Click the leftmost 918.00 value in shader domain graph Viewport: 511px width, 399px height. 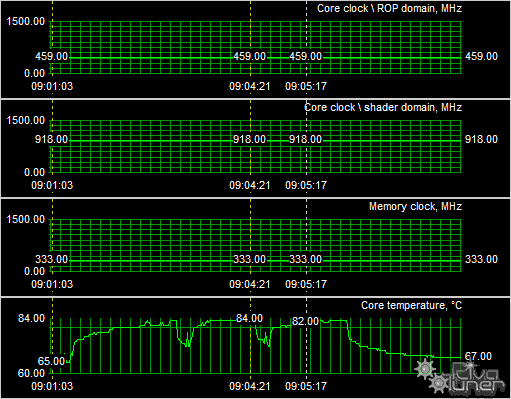(x=52, y=139)
